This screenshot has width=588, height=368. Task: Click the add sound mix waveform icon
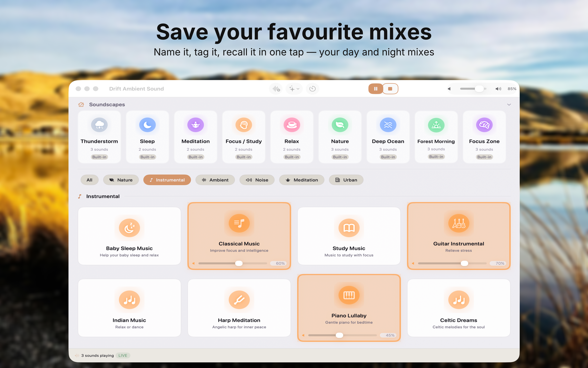point(276,89)
